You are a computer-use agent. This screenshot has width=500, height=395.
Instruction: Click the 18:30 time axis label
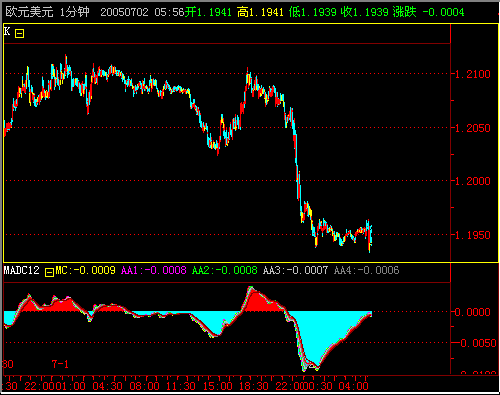pos(254,386)
